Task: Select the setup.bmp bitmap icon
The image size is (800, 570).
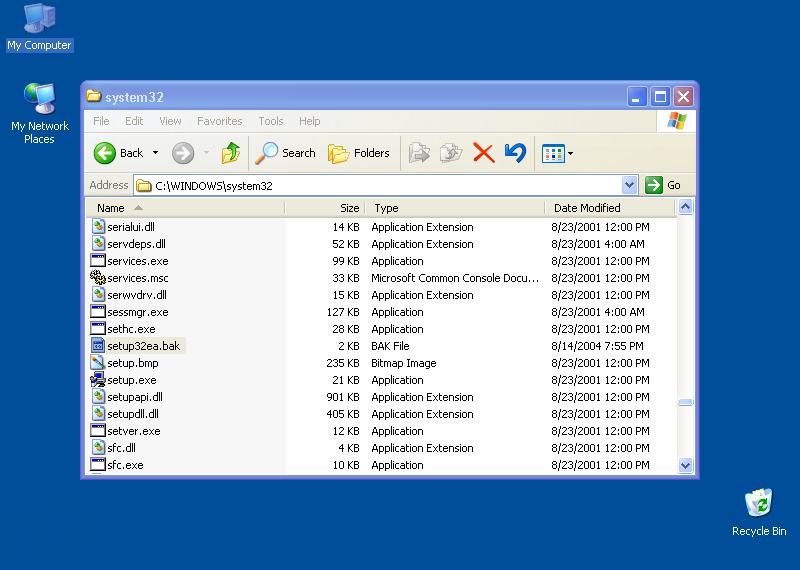Action: click(98, 363)
